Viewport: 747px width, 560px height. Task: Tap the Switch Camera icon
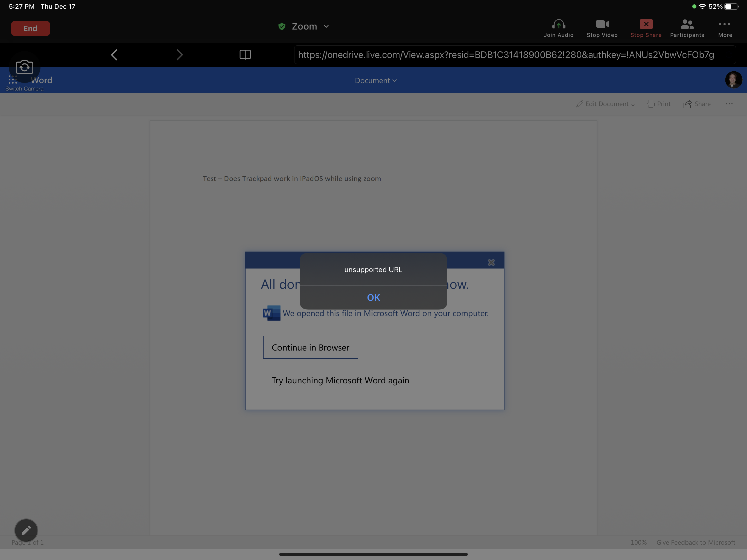coord(24,67)
